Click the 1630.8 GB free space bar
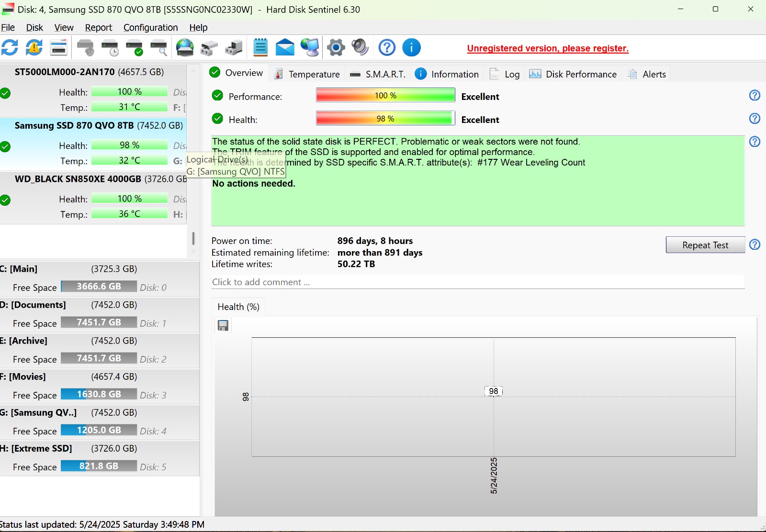This screenshot has width=766, height=532. point(99,394)
